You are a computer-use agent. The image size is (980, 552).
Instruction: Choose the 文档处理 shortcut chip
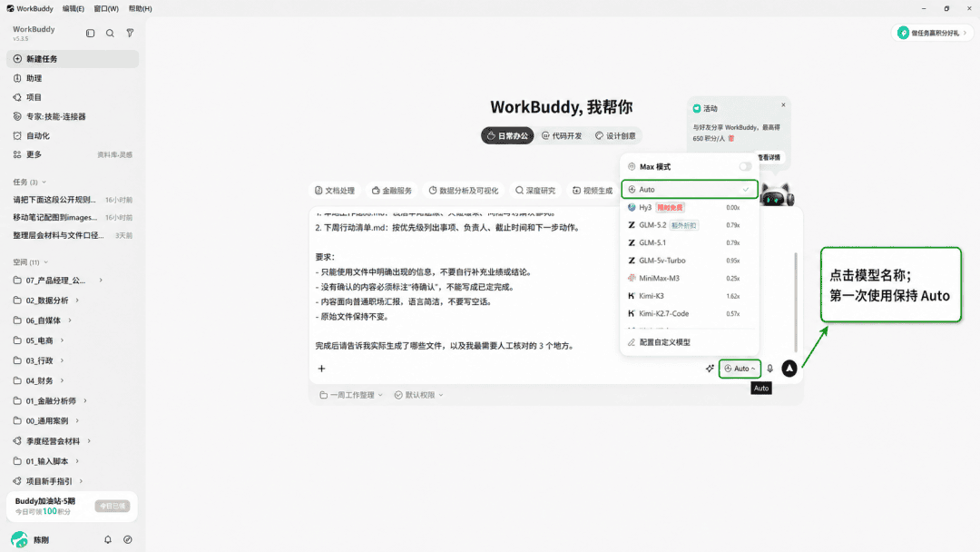(335, 191)
